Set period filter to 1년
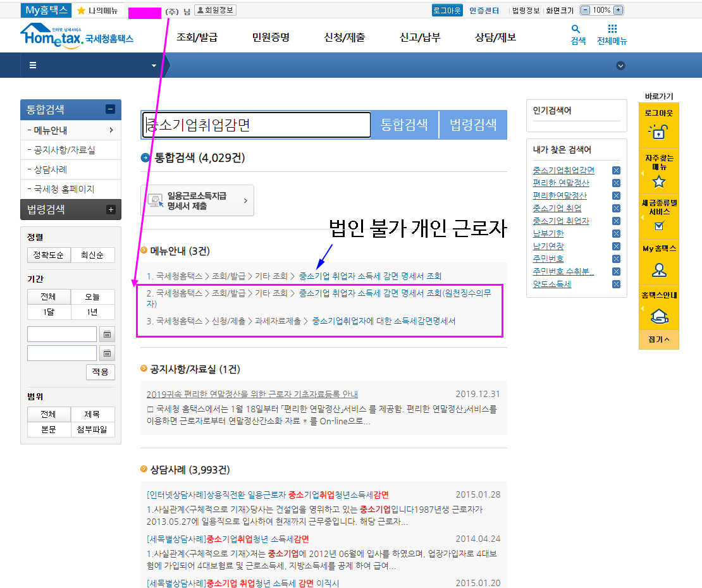Viewport: 702px width, 588px height. pyautogui.click(x=92, y=312)
